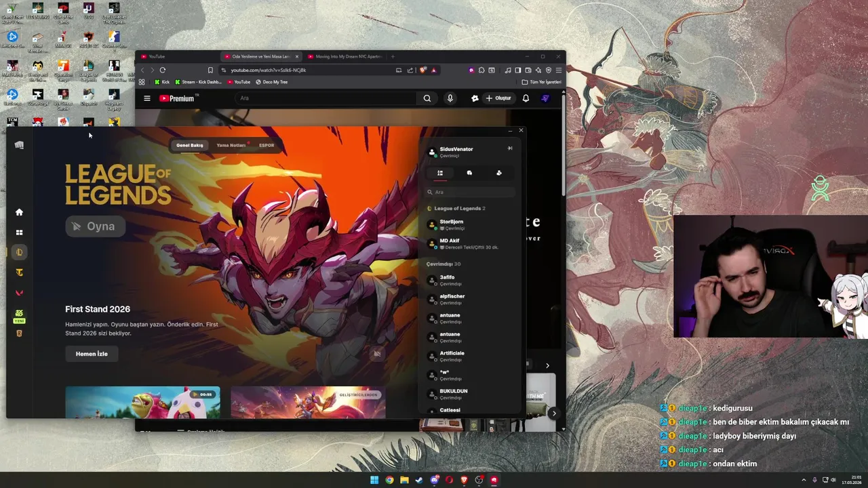868x488 pixels.
Task: Open the YouTube hamburger guide menu
Action: pos(147,98)
